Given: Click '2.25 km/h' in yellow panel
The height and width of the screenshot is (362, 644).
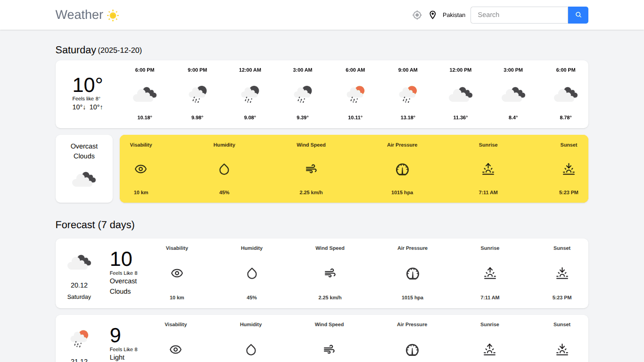Looking at the screenshot, I should (x=311, y=192).
